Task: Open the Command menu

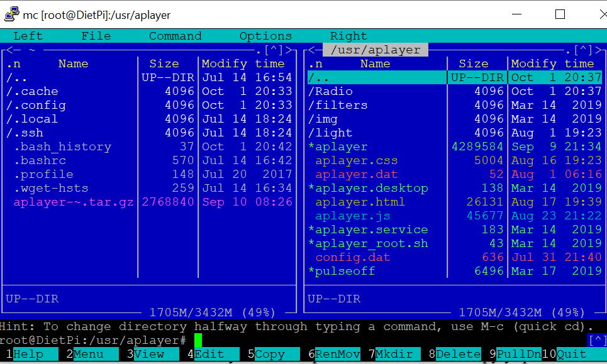Action: click(x=175, y=36)
